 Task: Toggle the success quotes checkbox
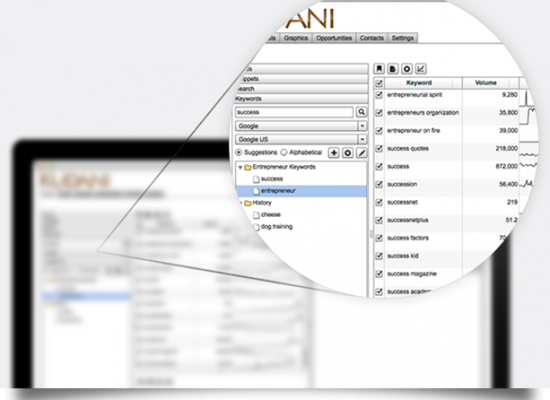click(379, 148)
